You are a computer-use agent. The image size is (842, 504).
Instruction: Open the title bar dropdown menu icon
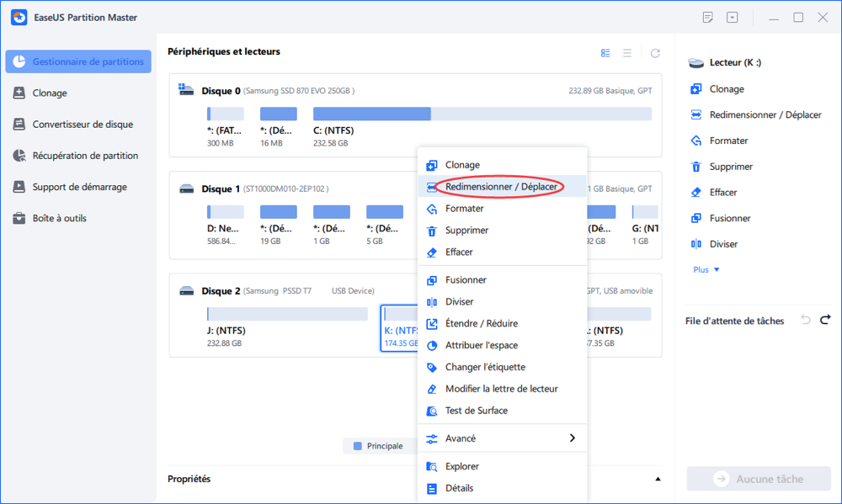point(733,18)
